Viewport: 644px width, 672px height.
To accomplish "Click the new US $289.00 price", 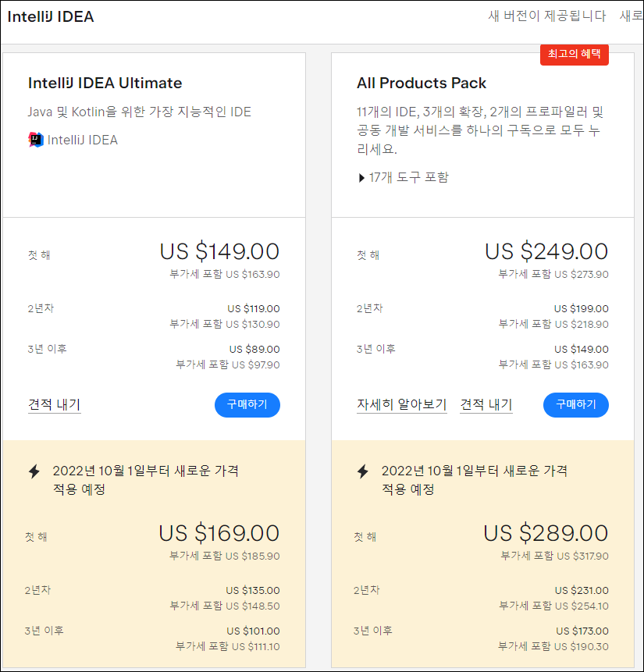I will (546, 533).
